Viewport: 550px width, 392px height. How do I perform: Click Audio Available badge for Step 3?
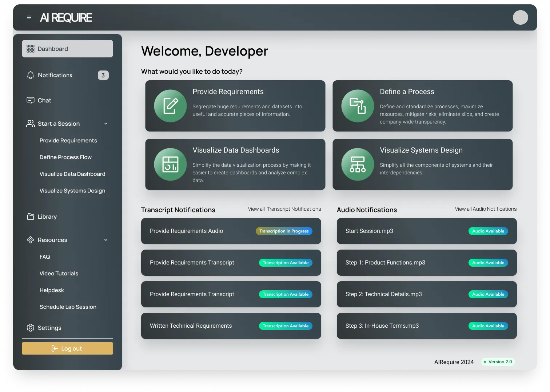point(488,326)
